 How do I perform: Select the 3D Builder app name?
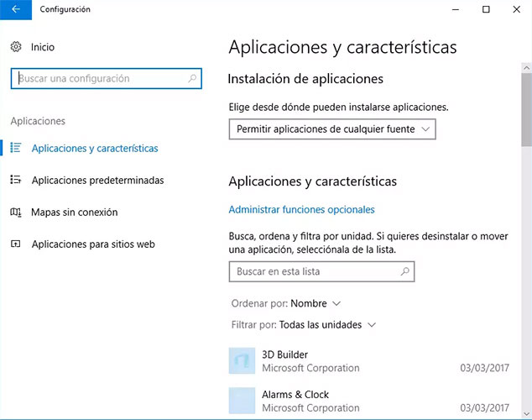285,354
